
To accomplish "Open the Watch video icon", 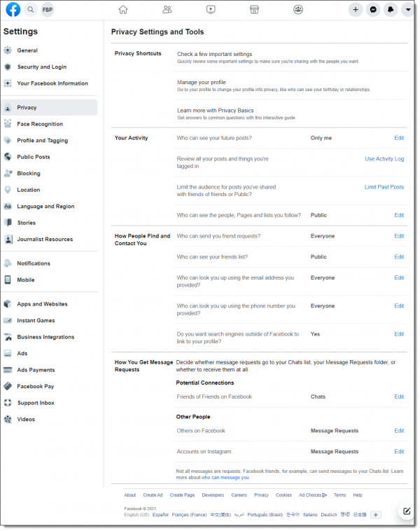I will (x=211, y=10).
